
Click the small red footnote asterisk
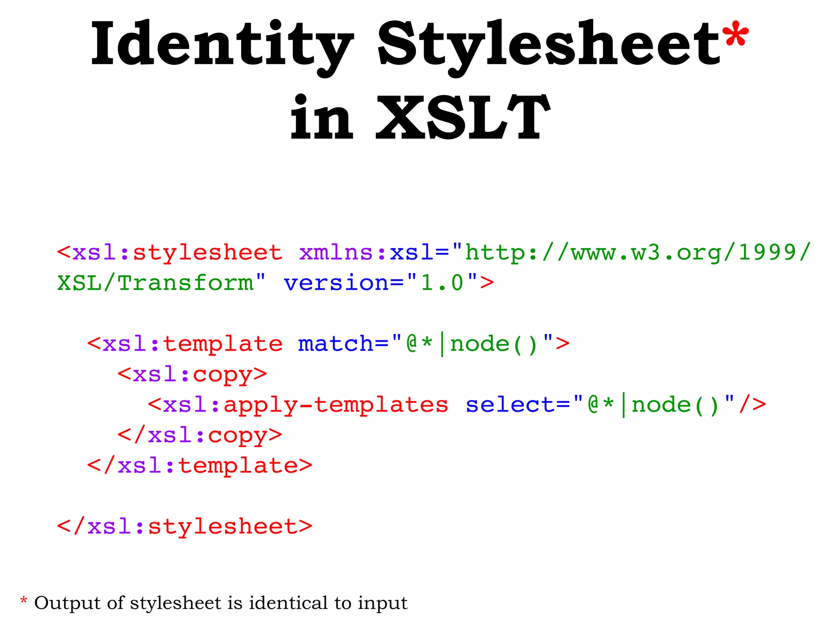[x=24, y=601]
